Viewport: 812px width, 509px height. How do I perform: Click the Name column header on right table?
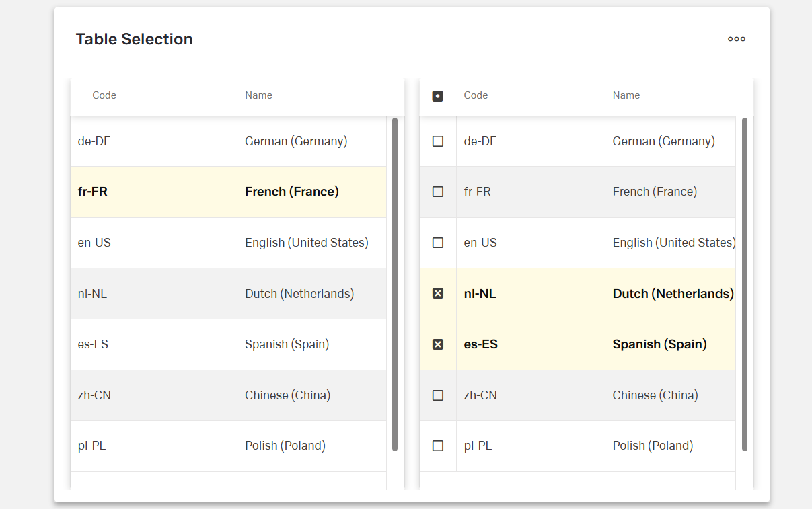coord(626,95)
